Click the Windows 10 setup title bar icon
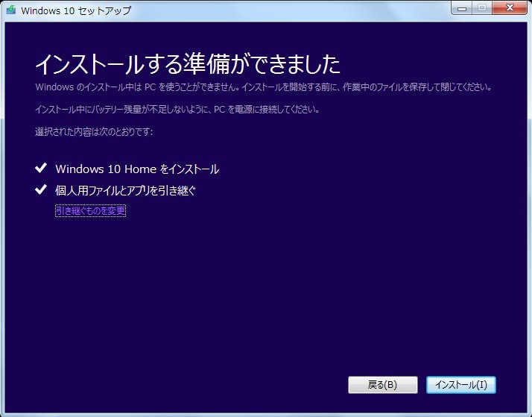This screenshot has height=417, width=532. [x=10, y=11]
